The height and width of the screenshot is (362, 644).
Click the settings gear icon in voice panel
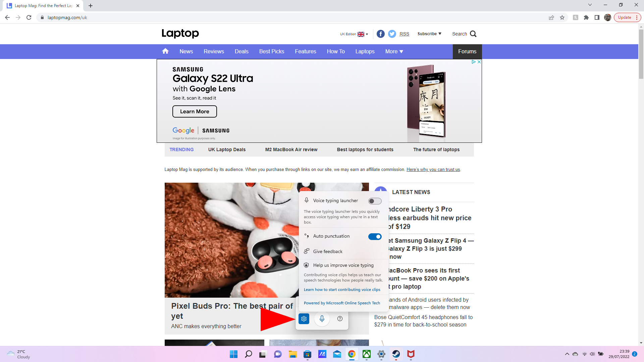click(x=304, y=319)
